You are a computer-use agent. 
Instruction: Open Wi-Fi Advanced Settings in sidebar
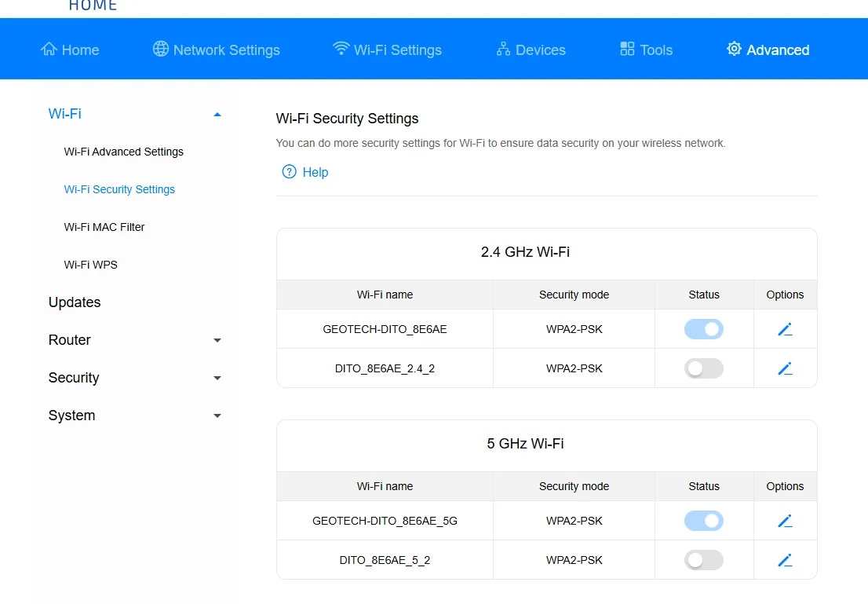pyautogui.click(x=123, y=152)
